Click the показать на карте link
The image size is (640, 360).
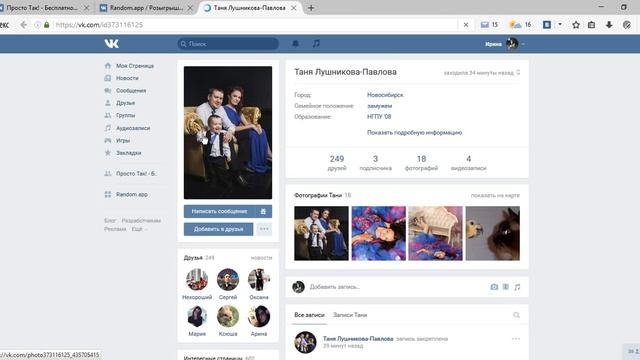coord(495,196)
